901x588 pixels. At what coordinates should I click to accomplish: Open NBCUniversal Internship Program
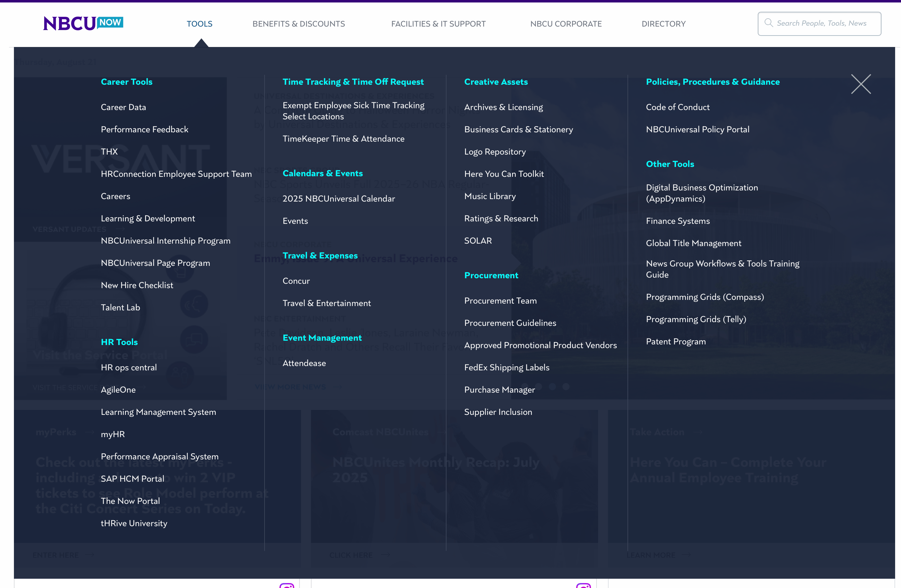click(x=166, y=241)
